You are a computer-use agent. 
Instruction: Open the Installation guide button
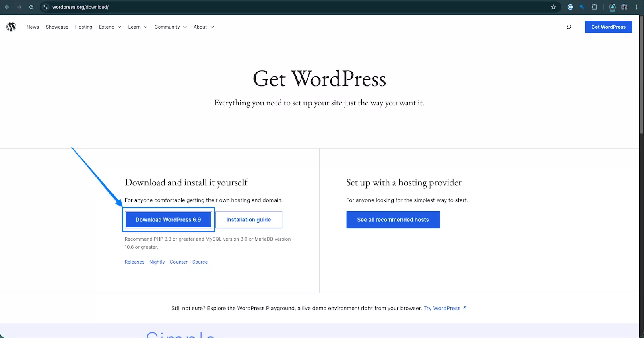tap(249, 220)
